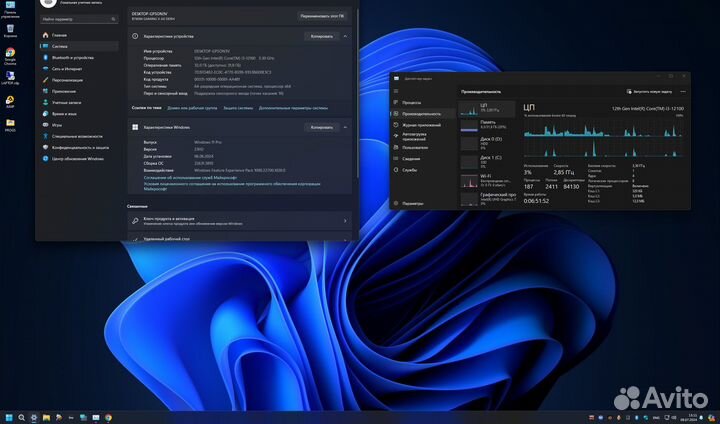Open Пользователи tab in Task Manager
This screenshot has height=424, width=720.
[x=422, y=147]
